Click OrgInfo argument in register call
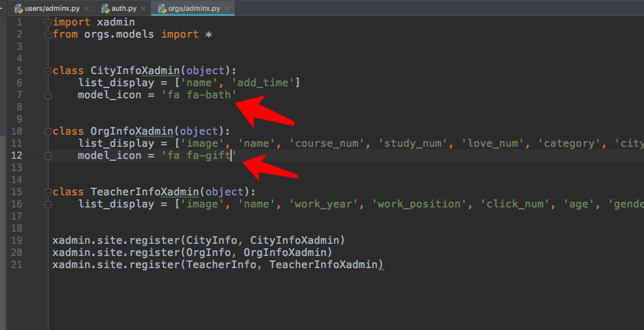The width and height of the screenshot is (644, 330). 209,252
